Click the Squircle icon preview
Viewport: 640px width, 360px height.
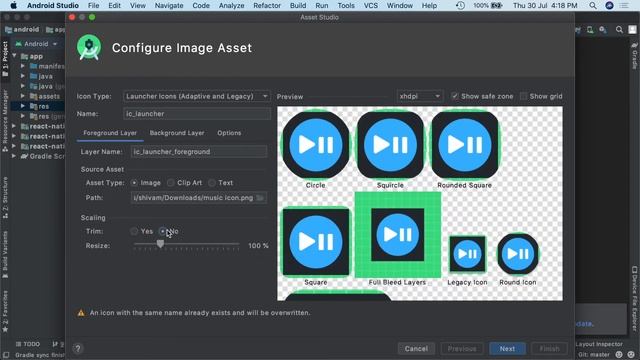coord(390,145)
